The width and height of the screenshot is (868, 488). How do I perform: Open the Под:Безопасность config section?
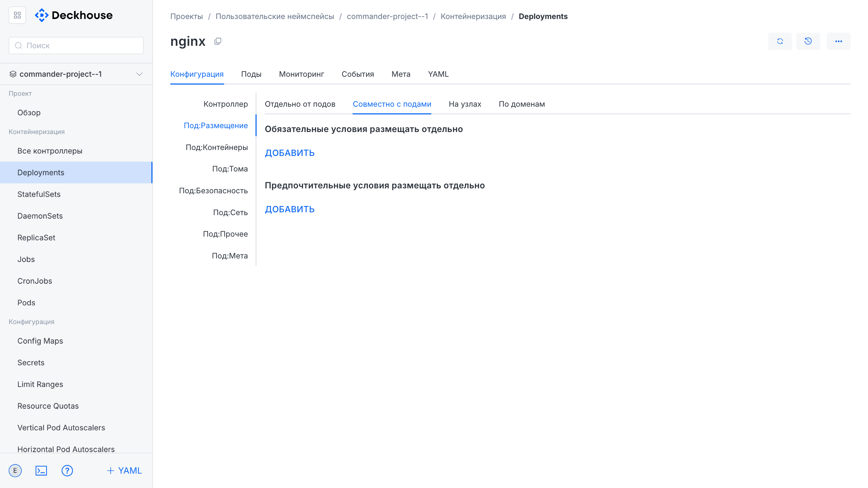click(x=213, y=190)
